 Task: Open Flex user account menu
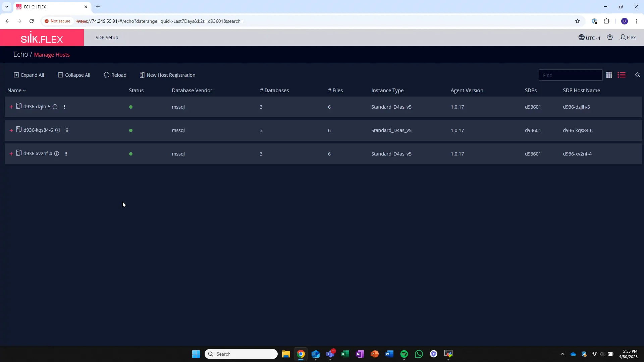coord(628,38)
